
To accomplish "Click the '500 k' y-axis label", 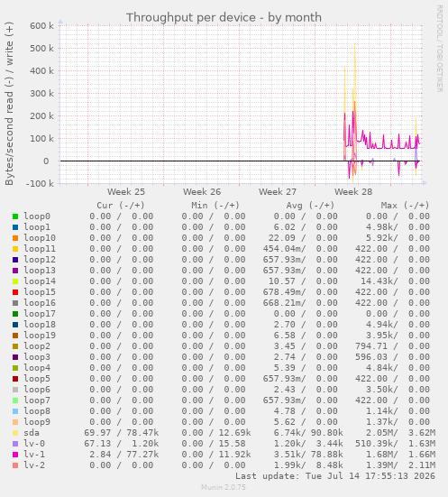I will pyautogui.click(x=41, y=48).
